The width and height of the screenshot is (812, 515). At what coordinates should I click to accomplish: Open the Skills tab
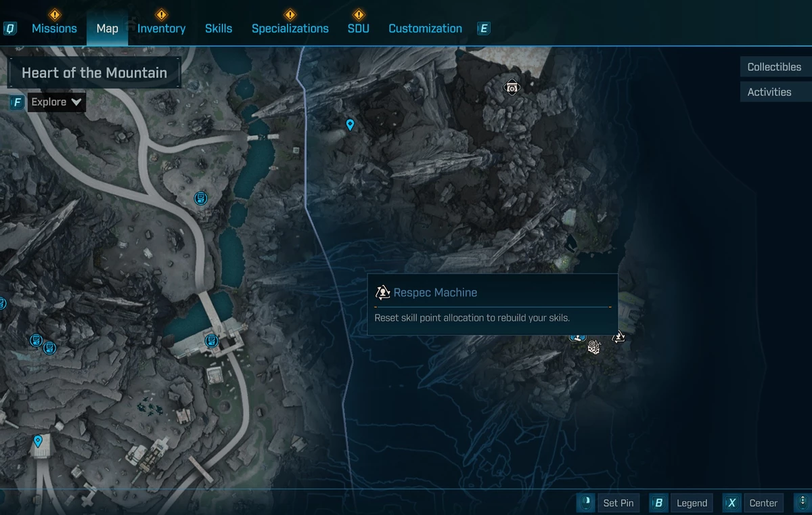[219, 28]
